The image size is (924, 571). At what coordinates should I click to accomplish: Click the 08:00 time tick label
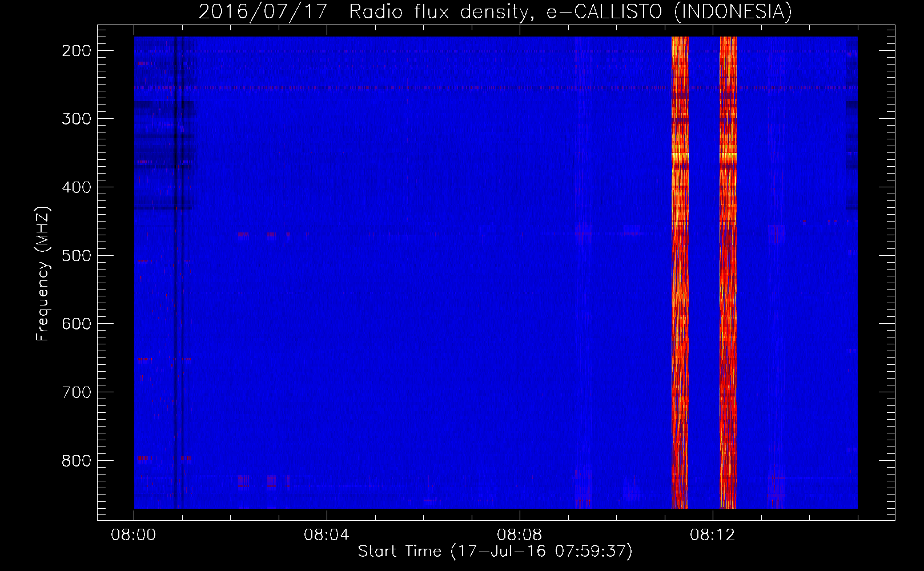coord(134,535)
